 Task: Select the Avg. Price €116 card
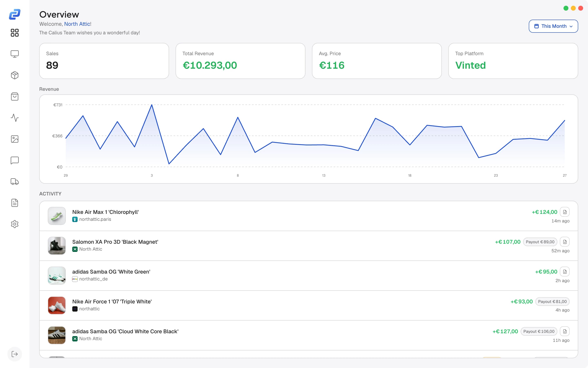377,61
